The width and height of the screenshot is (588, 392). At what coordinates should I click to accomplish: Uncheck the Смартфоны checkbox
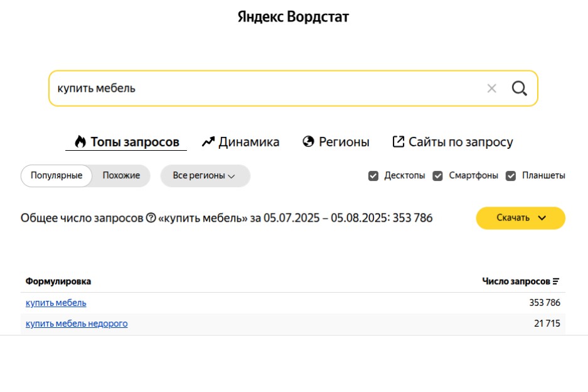click(437, 176)
